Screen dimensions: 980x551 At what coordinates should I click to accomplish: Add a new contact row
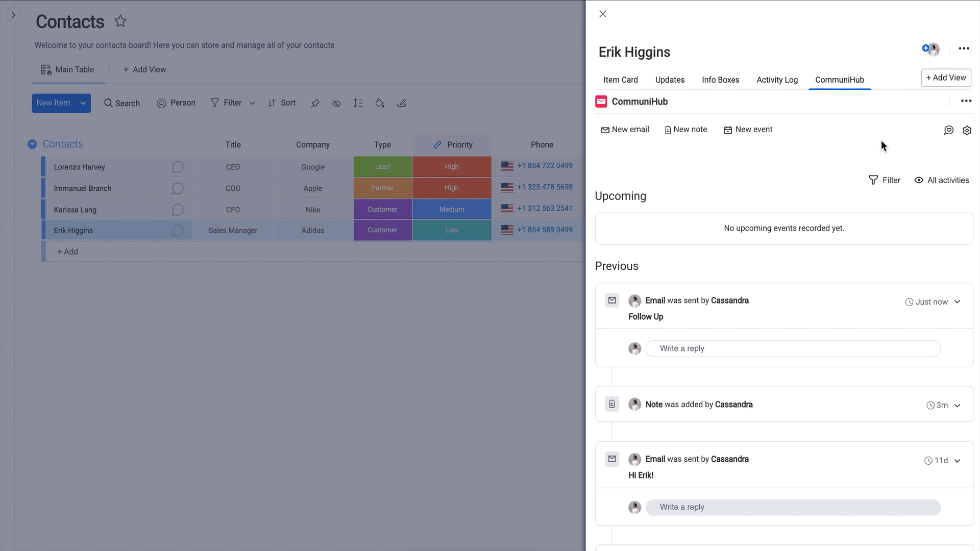(67, 252)
